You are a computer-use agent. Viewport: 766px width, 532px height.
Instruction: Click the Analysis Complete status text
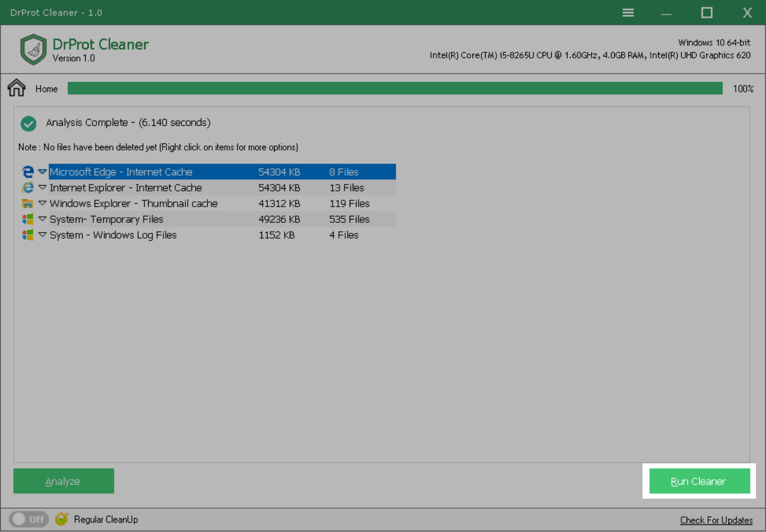point(129,123)
